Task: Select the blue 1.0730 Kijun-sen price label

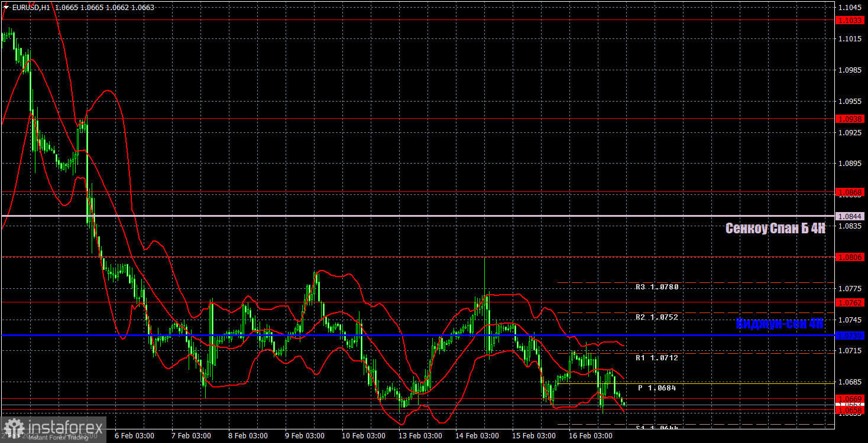Action: click(x=850, y=335)
